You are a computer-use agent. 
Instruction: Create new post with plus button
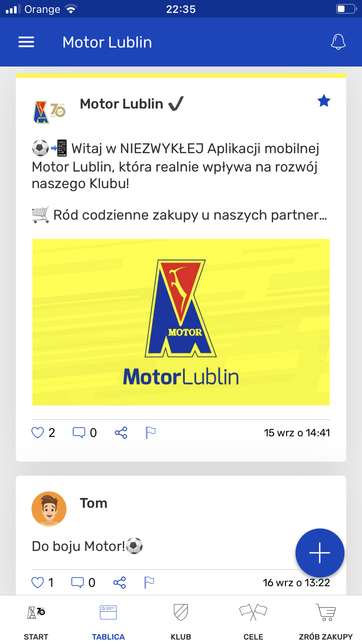[320, 553]
